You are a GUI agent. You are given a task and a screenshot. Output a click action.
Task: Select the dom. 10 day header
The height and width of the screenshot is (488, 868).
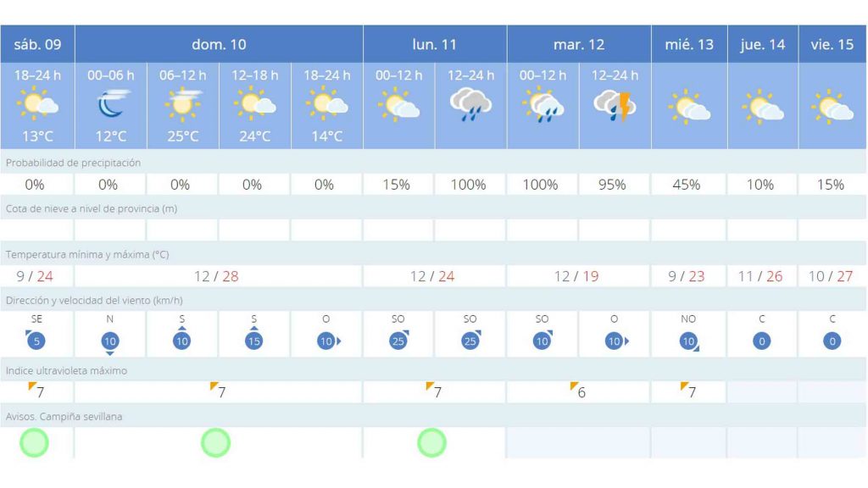point(219,45)
